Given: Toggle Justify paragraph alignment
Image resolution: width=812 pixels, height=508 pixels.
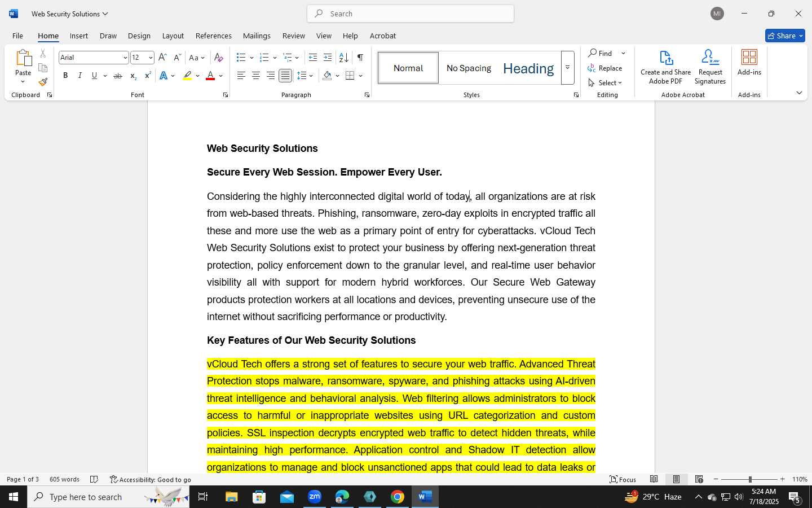Looking at the screenshot, I should pos(285,76).
